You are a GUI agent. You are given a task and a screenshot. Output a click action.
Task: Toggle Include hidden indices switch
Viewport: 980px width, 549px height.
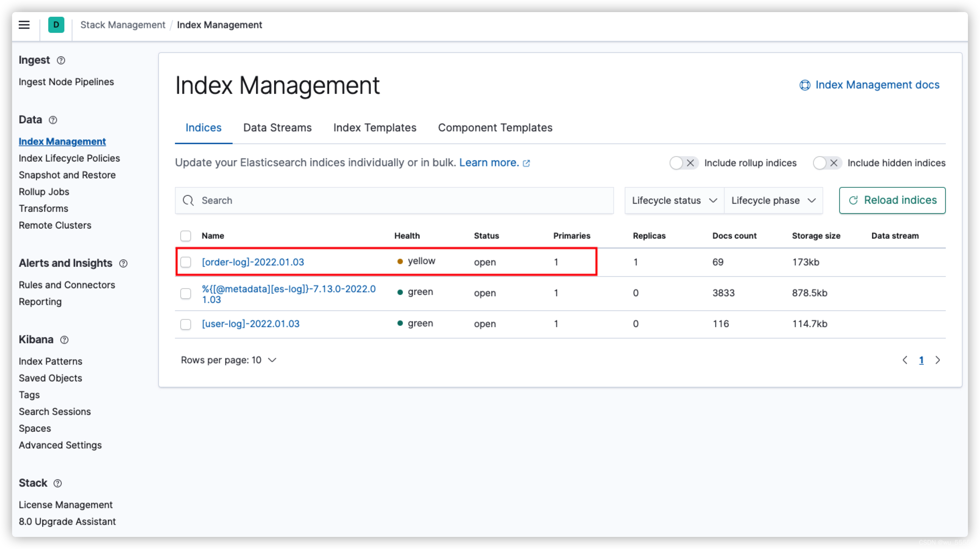pyautogui.click(x=827, y=163)
